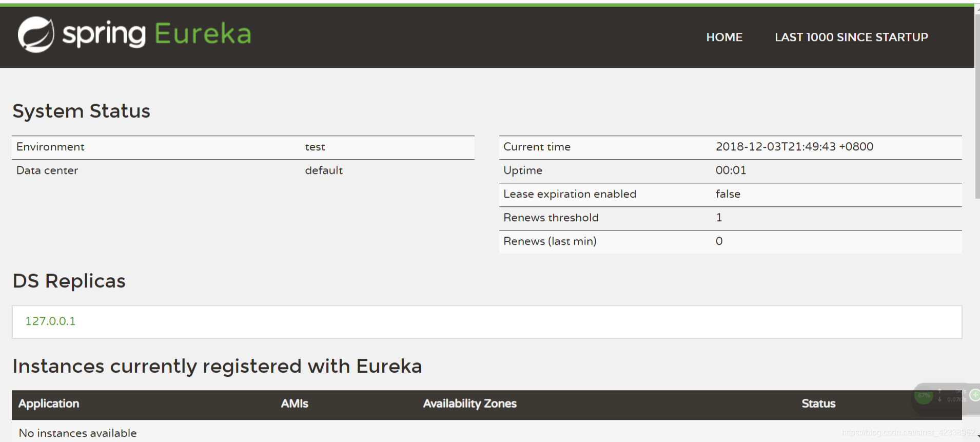Click the scrollbar down arrow at bottom
Viewport: 980px width, 442px height.
pyautogui.click(x=977, y=437)
